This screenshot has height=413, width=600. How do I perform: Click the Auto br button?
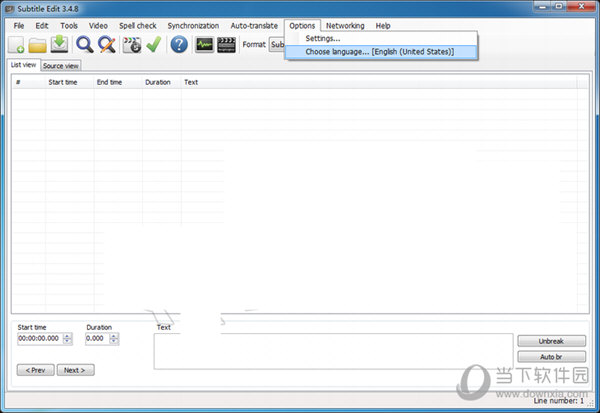pyautogui.click(x=551, y=357)
